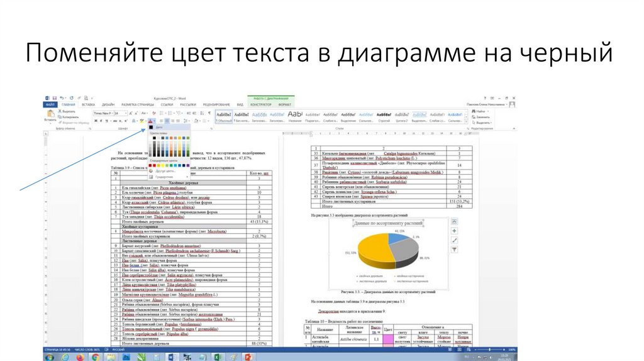Click Format Painter (Формат по образцу)
Image resolution: width=644 pixels, height=361 pixels.
click(74, 123)
